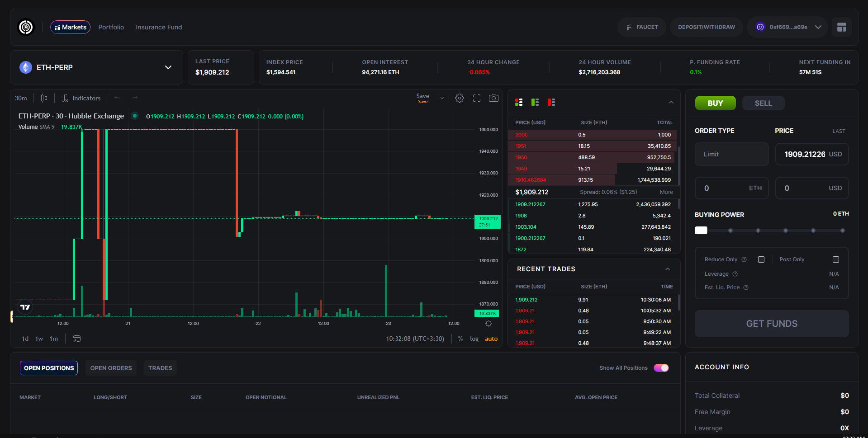Switch to the Open Orders tab
The height and width of the screenshot is (438, 868).
pyautogui.click(x=111, y=368)
